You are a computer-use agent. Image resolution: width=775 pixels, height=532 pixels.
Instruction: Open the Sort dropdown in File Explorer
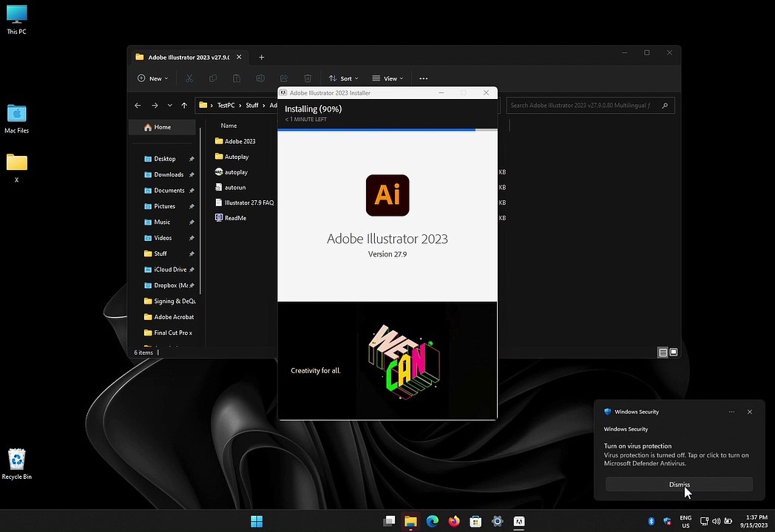click(x=344, y=78)
